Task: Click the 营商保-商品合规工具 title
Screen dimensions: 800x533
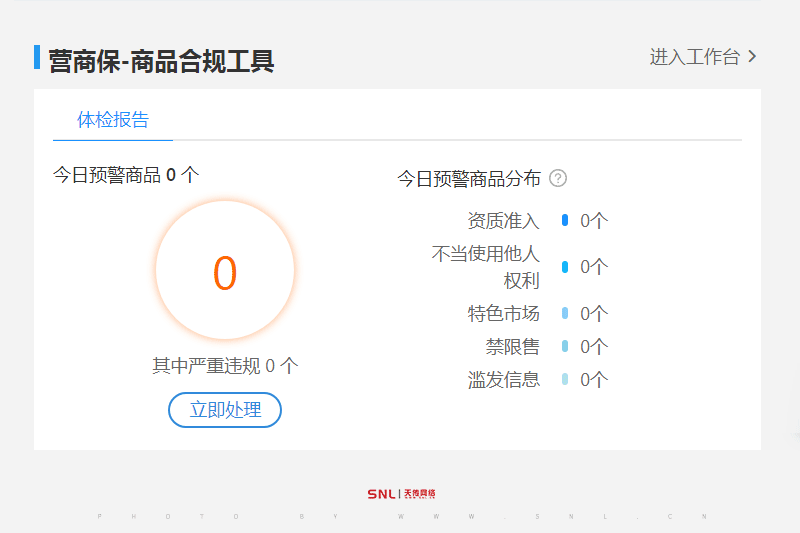Action: 161,61
